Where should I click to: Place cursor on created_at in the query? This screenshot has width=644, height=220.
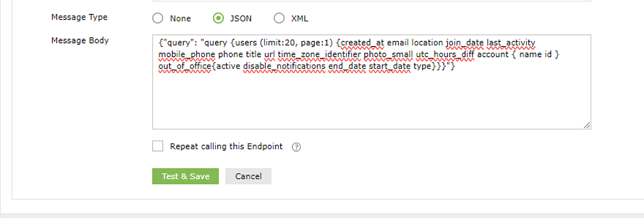tap(363, 43)
